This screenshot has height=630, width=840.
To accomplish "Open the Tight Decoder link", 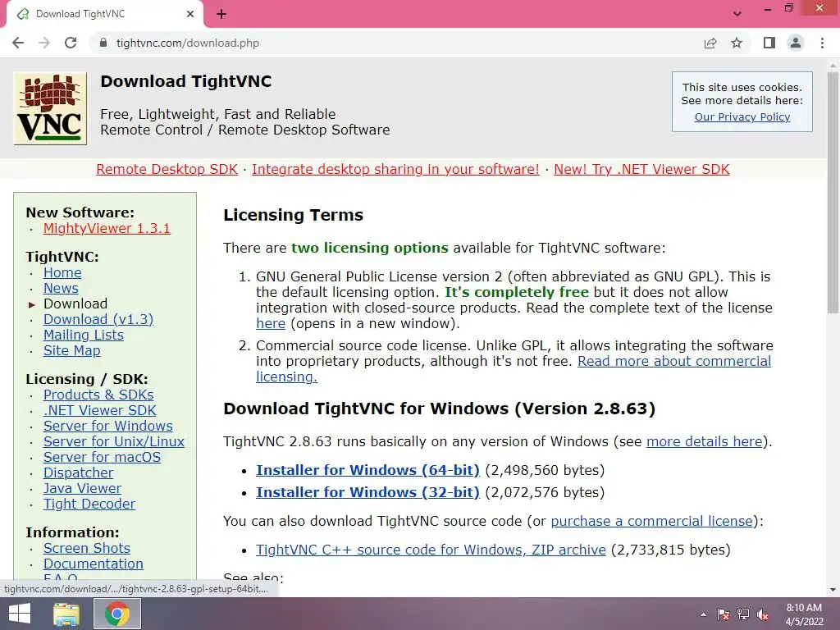I will click(x=89, y=504).
